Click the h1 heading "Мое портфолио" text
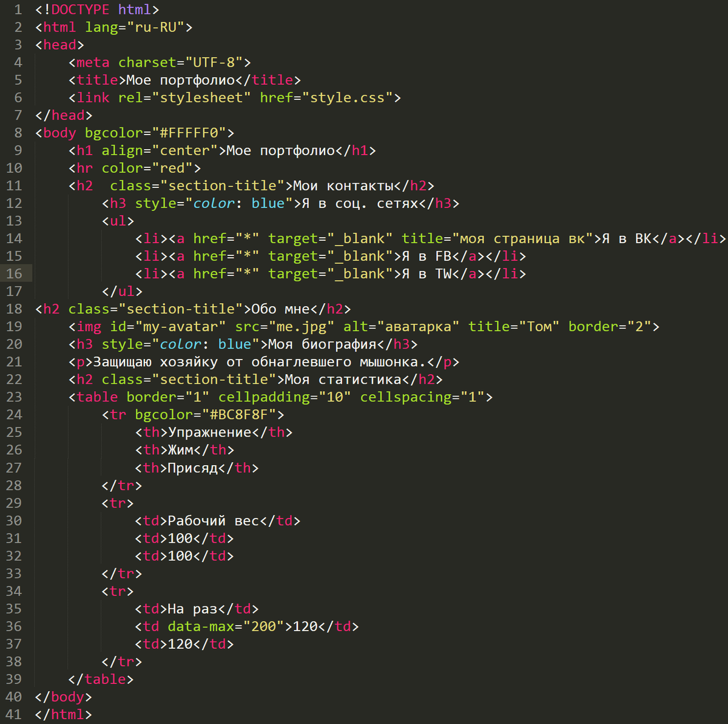 click(x=281, y=150)
